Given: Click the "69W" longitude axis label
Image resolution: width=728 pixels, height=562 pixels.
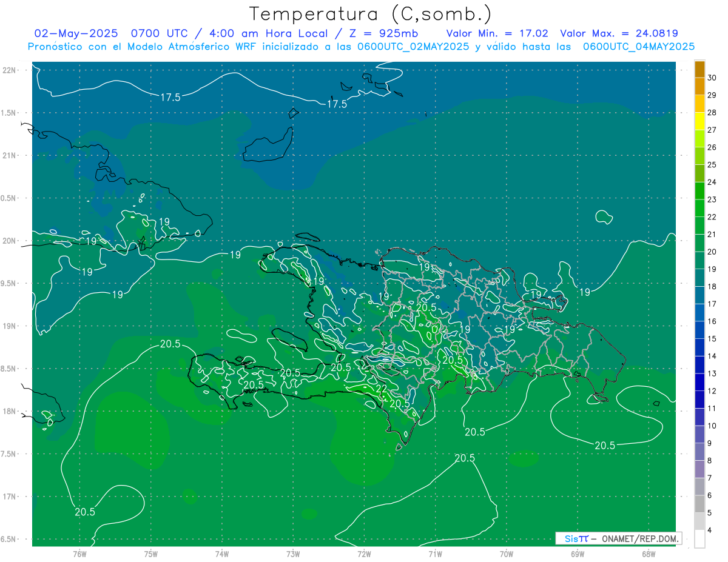Looking at the screenshot, I should (578, 554).
